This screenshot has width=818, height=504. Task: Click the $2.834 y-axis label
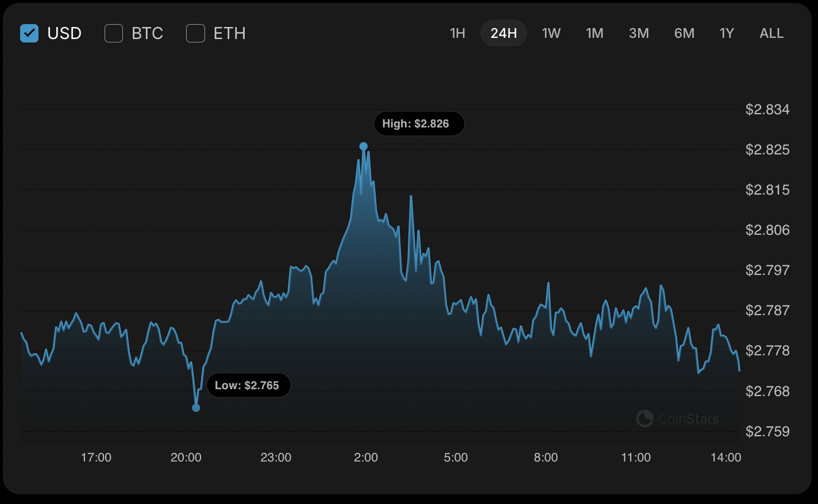(767, 110)
